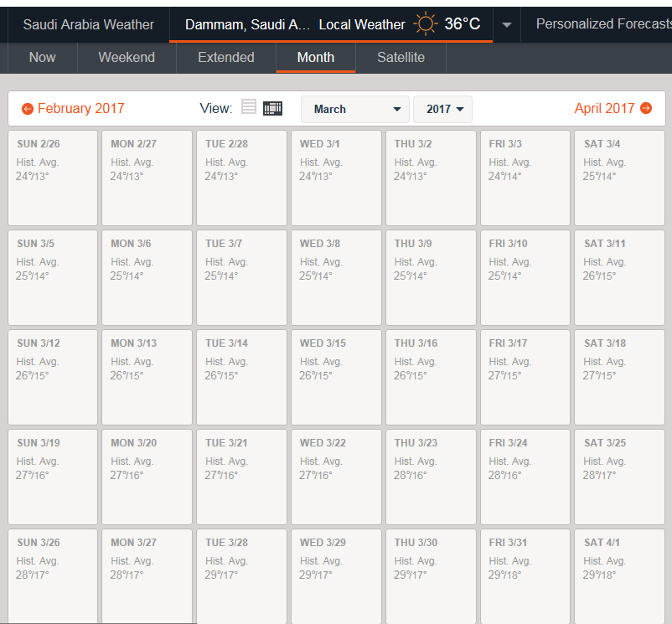Expand the local weather location dropdown arrow
Viewport: 672px width, 624px height.
506,25
